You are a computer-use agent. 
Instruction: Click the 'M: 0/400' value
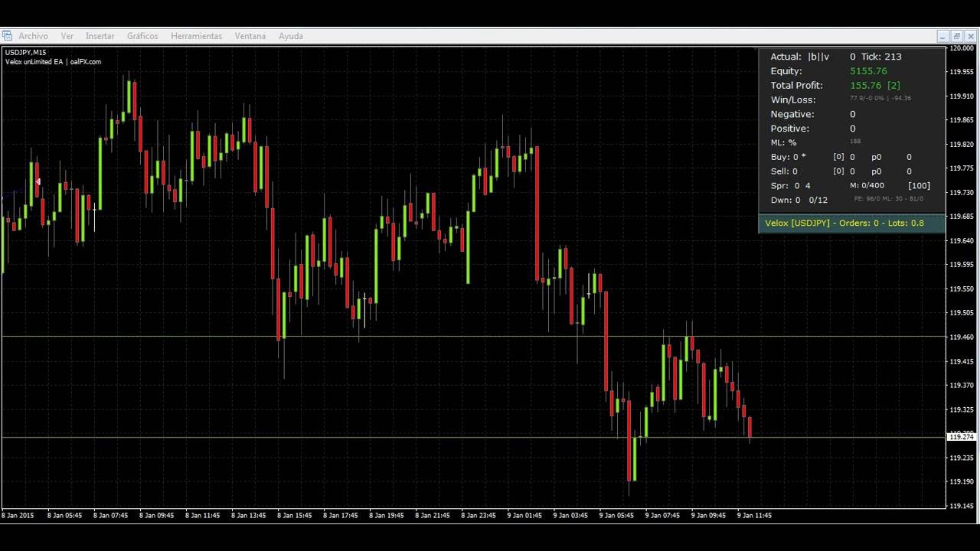click(867, 186)
